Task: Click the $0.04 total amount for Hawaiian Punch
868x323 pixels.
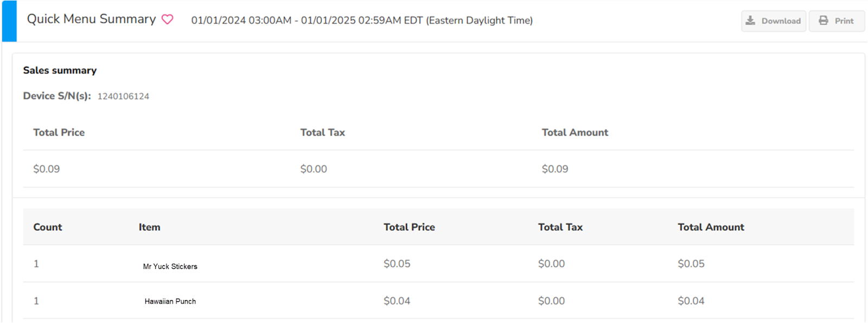Action: [x=691, y=301]
